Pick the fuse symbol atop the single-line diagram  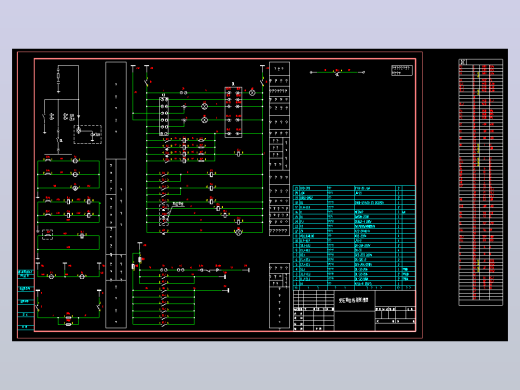click(58, 76)
